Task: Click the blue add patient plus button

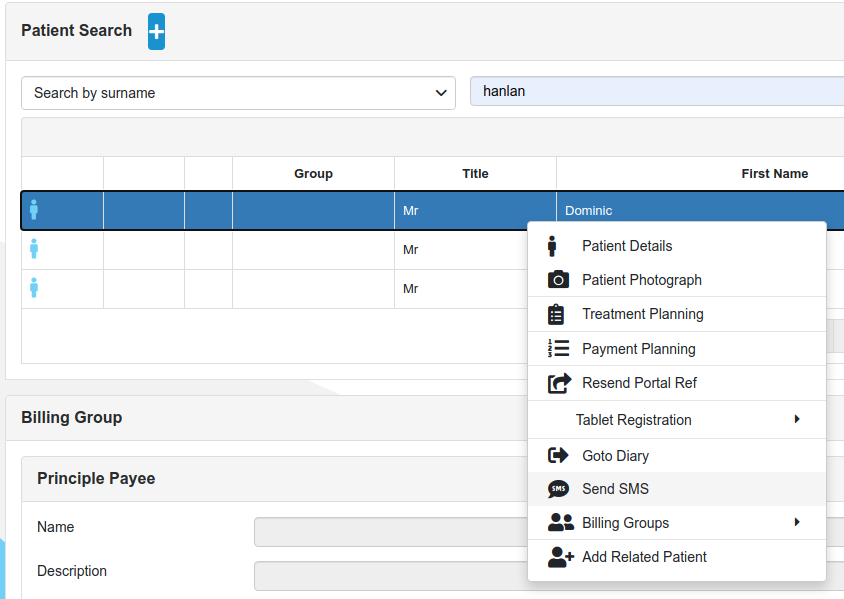Action: click(156, 32)
